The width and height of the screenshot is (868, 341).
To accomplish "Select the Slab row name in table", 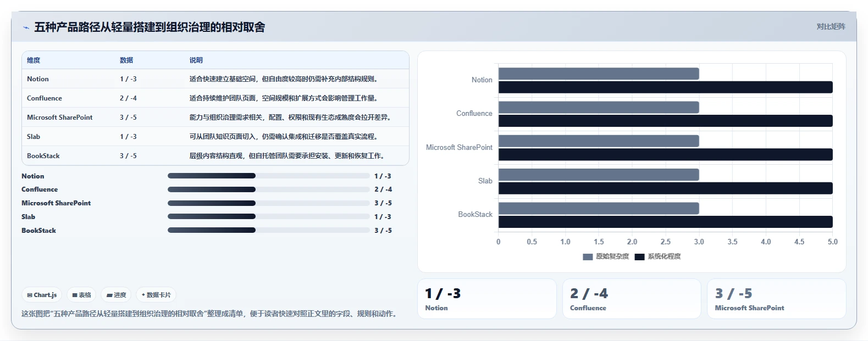I will (34, 137).
